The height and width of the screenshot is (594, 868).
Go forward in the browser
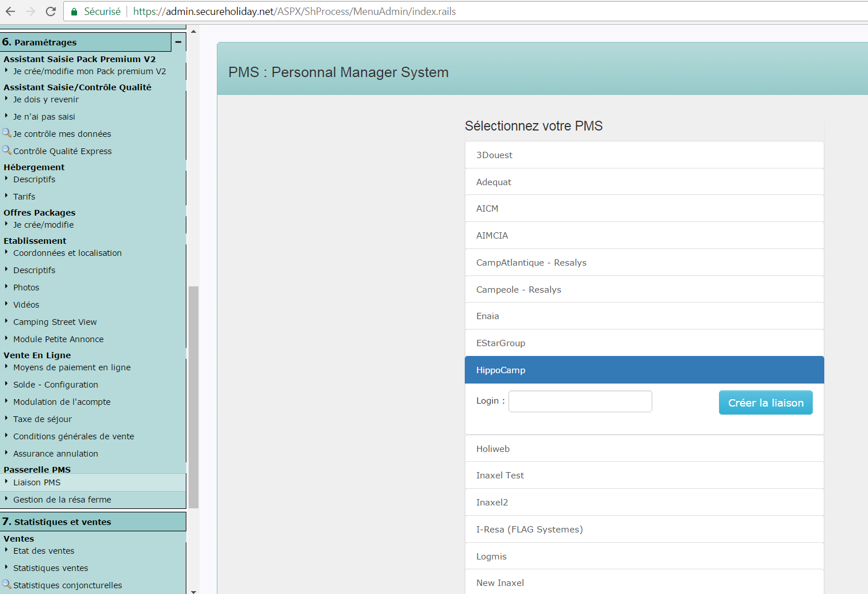[30, 12]
